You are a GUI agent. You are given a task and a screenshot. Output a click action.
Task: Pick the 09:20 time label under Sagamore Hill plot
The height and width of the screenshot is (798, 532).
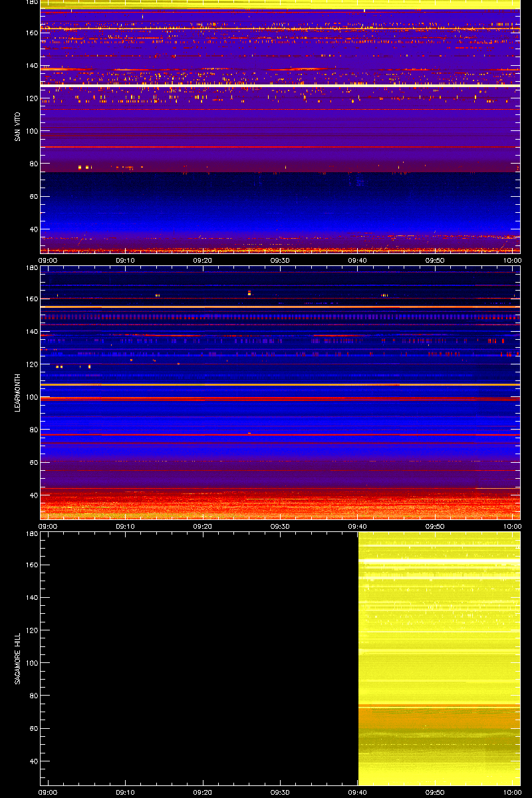coord(203,792)
